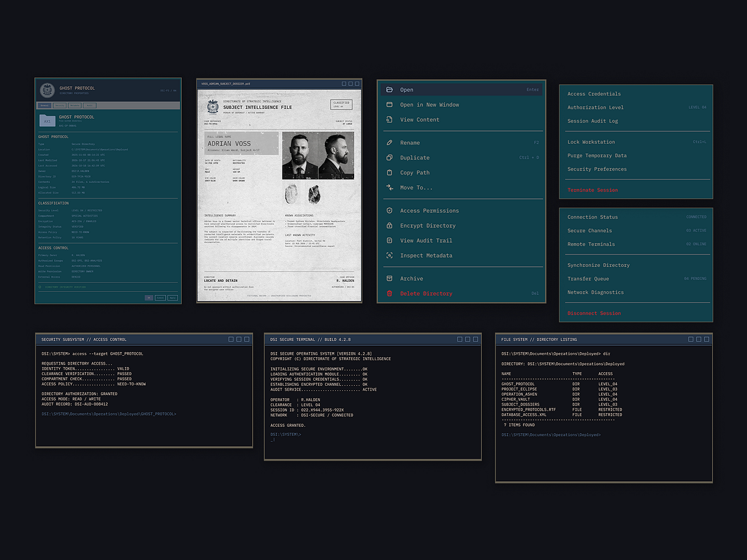Screen dimensions: 747x560
Task: Select Connection Status entry
Action: [636, 217]
